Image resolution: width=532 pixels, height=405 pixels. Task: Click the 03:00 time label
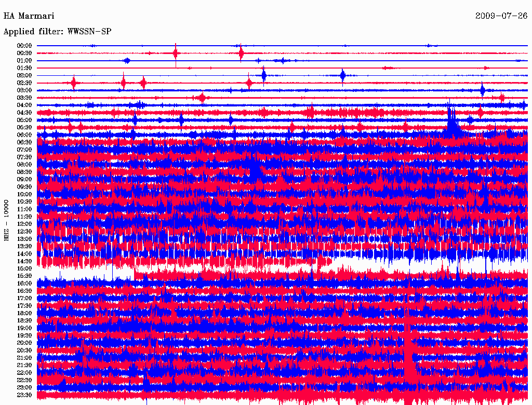24,90
